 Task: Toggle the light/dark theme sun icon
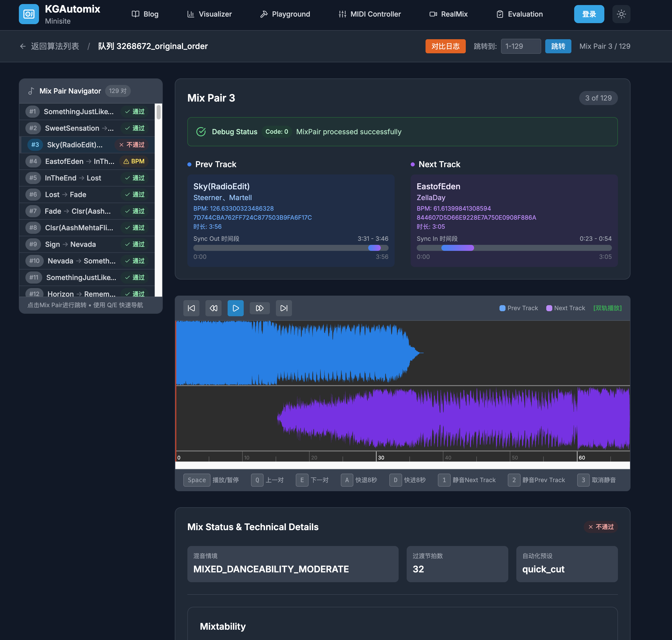(621, 14)
